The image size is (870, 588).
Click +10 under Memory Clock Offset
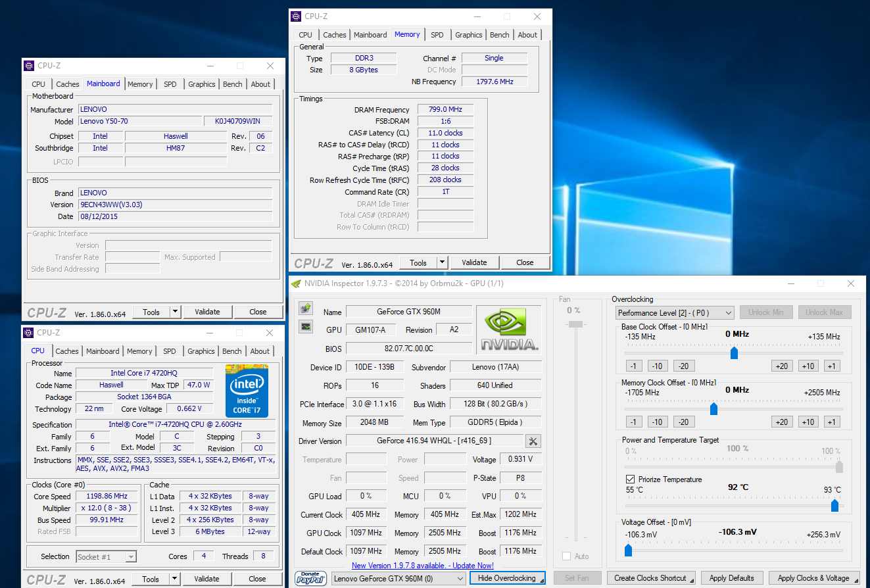pyautogui.click(x=808, y=422)
